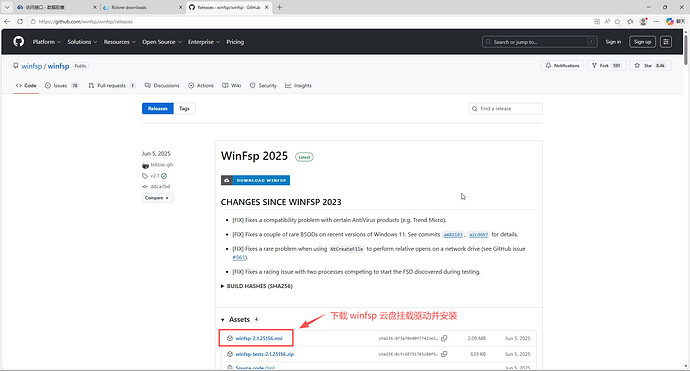This screenshot has height=371, width=690.
Task: Expand the BUILD HASHES (SHA256) section
Action: coord(257,286)
